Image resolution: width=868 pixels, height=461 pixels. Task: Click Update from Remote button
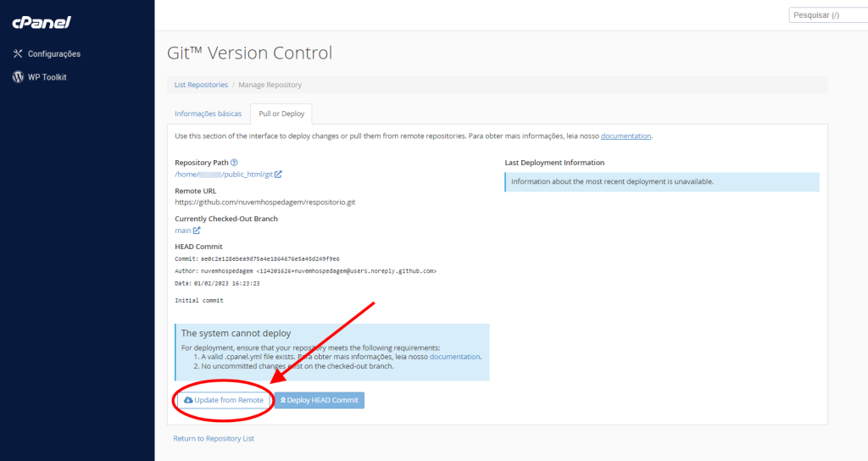tap(224, 400)
